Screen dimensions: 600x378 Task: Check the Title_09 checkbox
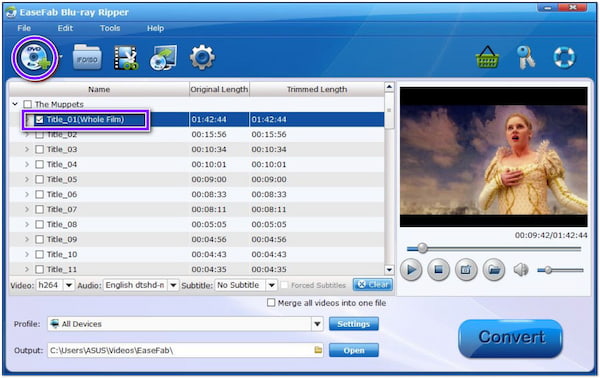(x=39, y=239)
